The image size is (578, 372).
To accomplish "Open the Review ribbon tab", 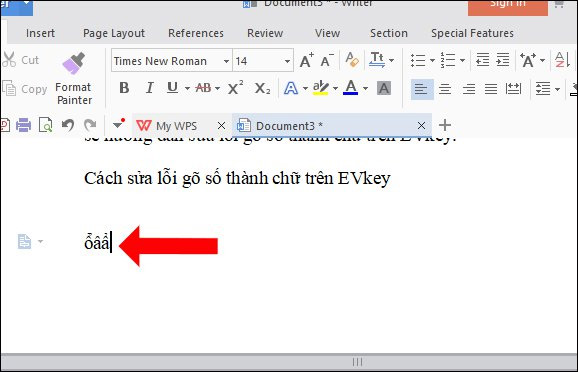I will 265,33.
